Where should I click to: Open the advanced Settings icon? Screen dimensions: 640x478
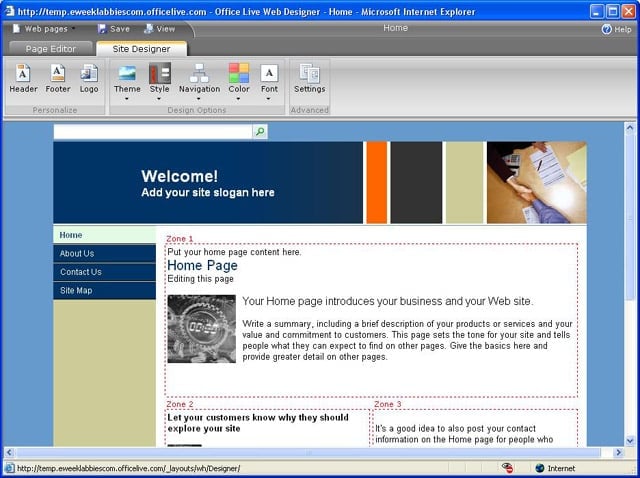point(309,73)
